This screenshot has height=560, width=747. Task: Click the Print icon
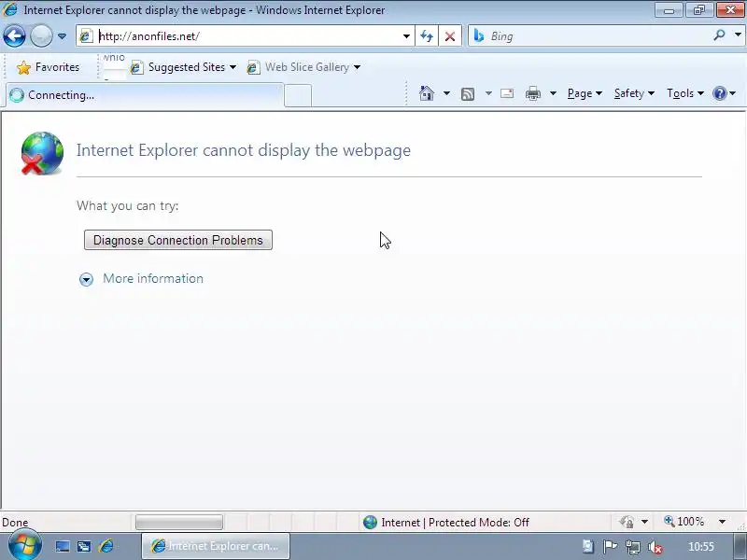click(533, 94)
